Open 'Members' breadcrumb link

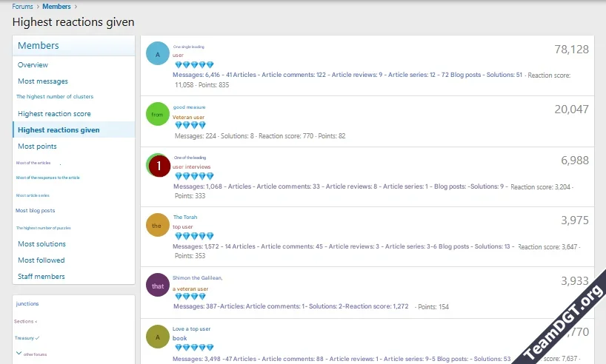pos(56,7)
